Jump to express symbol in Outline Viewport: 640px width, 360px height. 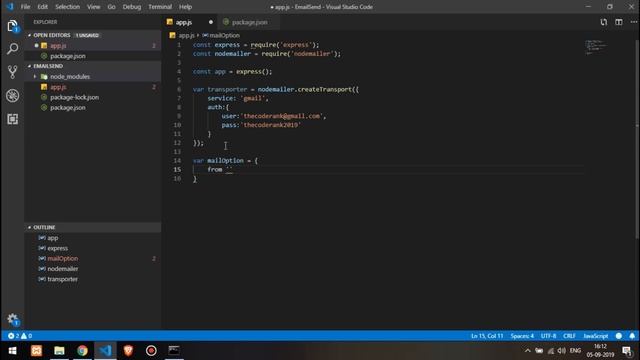58,248
